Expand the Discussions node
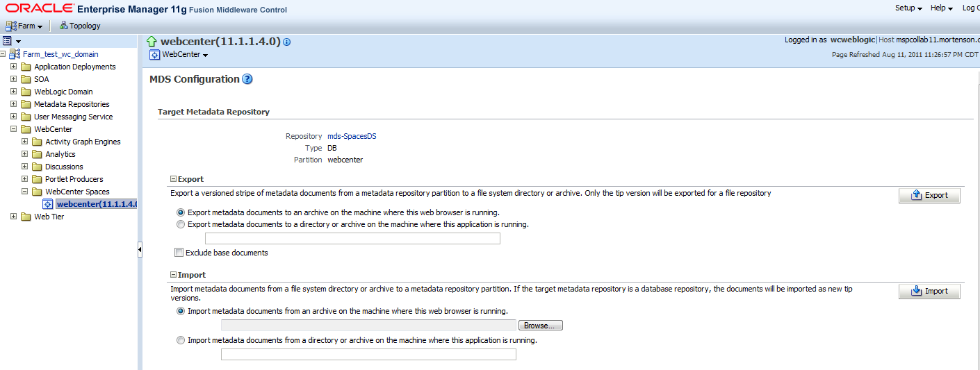 [x=24, y=167]
